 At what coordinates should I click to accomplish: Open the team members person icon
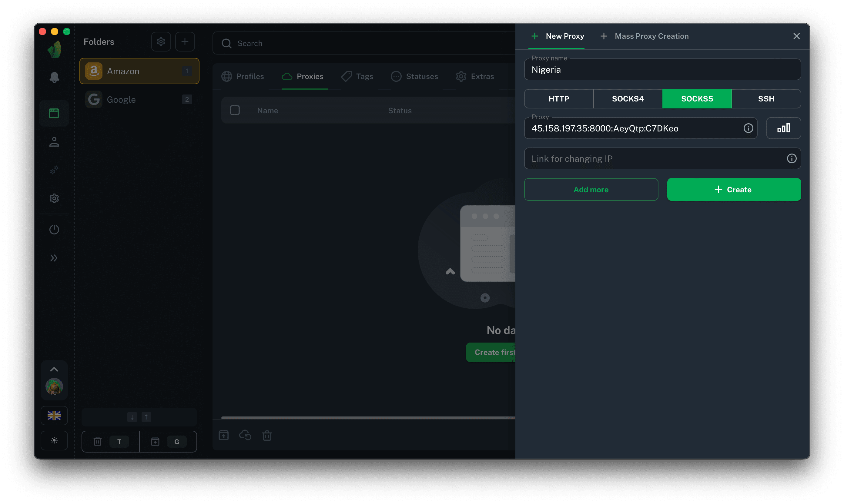coord(54,142)
